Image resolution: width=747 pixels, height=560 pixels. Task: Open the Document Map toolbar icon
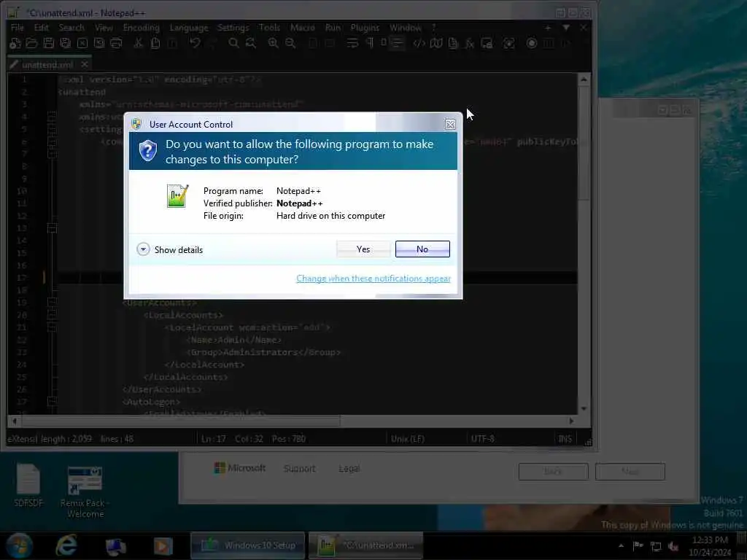tap(436, 43)
